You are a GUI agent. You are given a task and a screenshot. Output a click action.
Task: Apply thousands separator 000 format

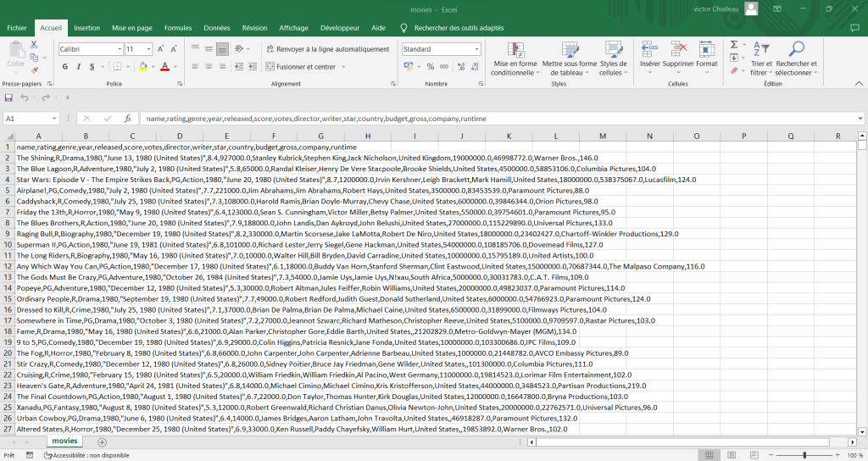click(x=444, y=66)
